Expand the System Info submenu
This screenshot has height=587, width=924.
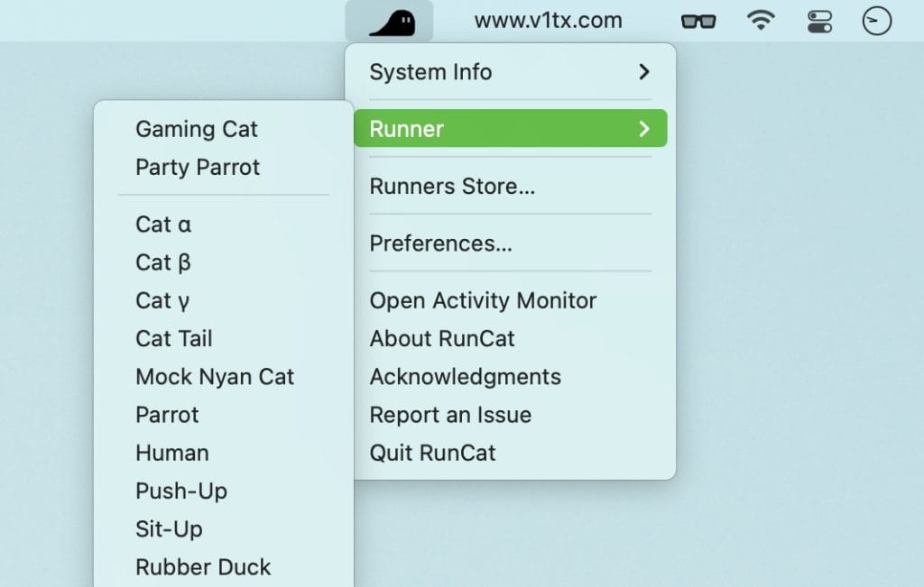pyautogui.click(x=511, y=72)
